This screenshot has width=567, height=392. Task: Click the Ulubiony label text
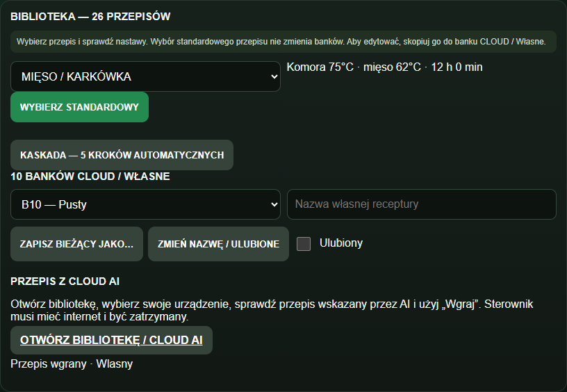point(341,243)
